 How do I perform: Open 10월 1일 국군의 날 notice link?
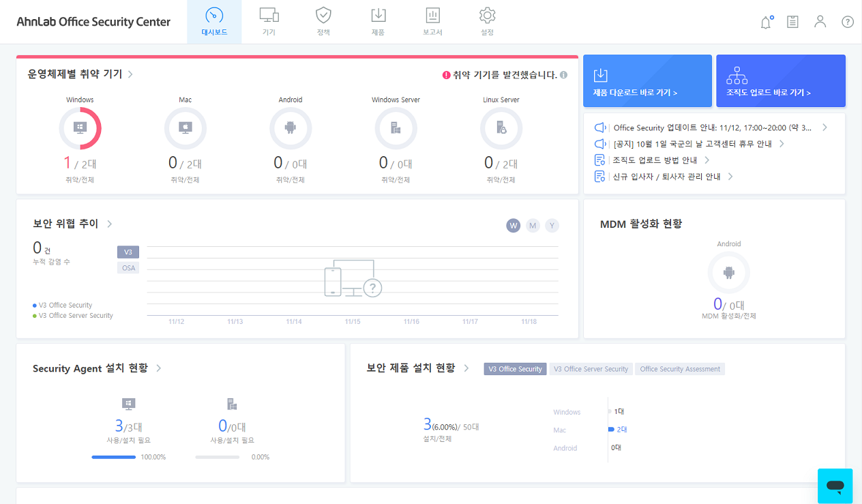click(693, 144)
